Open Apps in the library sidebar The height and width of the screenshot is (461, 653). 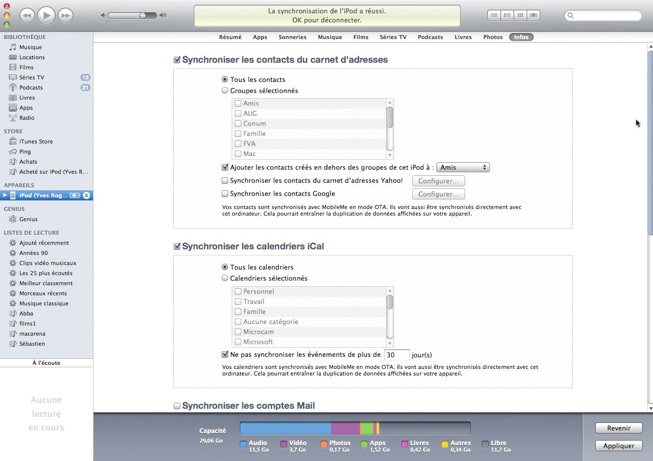[26, 107]
